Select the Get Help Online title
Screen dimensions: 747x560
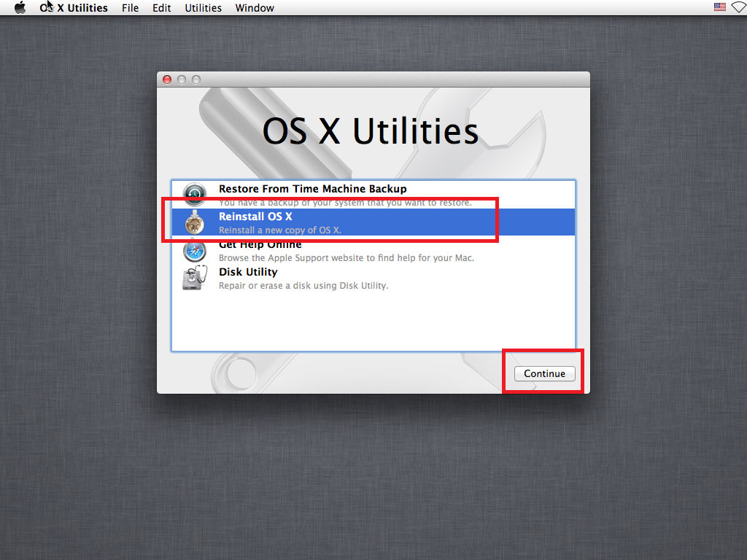(x=260, y=244)
